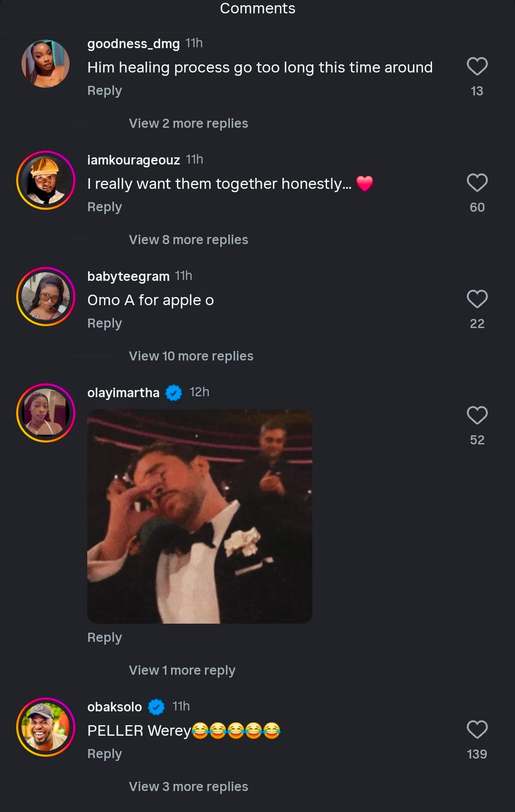Image resolution: width=515 pixels, height=812 pixels.
Task: Expand "View 8 more replies" thread
Action: [188, 240]
